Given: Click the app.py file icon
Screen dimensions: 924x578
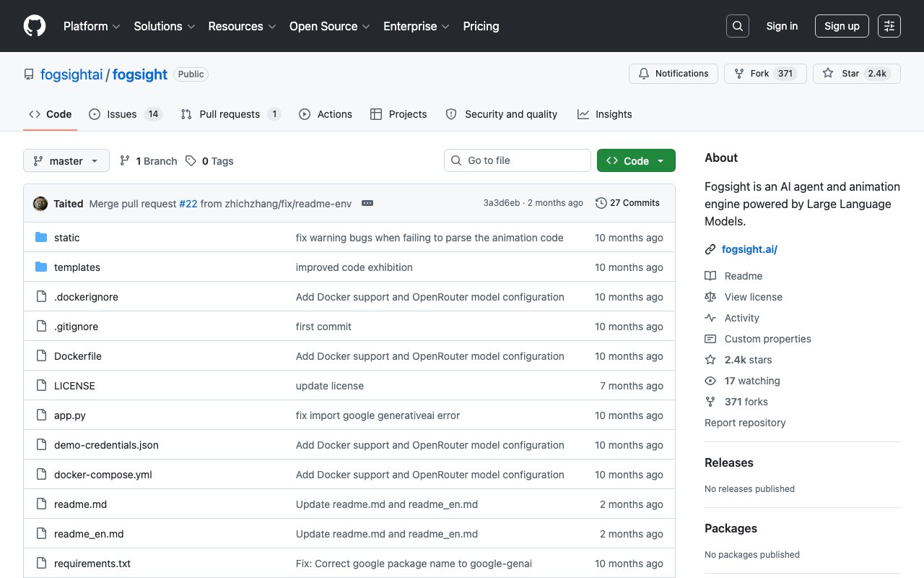Looking at the screenshot, I should click(41, 415).
